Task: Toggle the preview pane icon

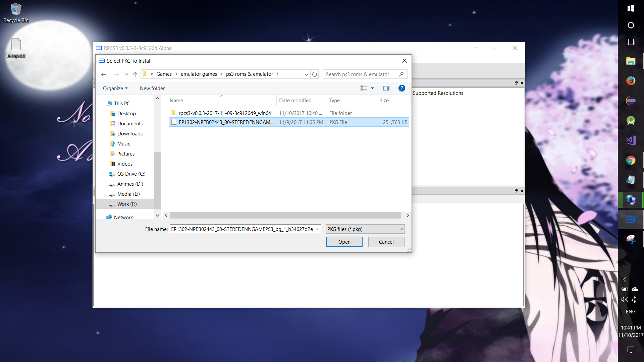Action: [386, 88]
